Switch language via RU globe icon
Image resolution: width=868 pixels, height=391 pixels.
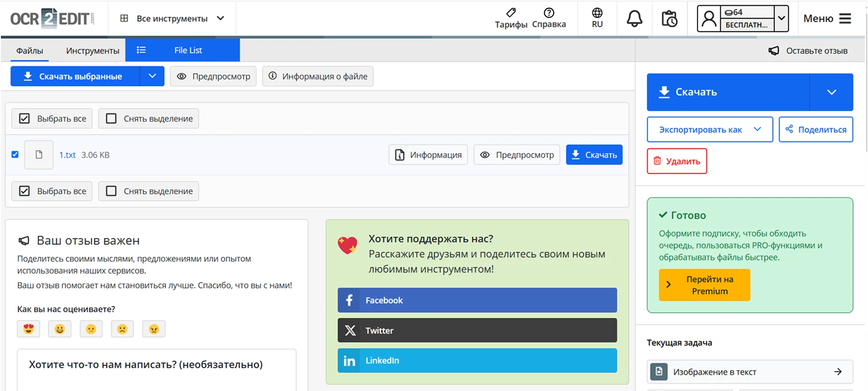point(597,18)
